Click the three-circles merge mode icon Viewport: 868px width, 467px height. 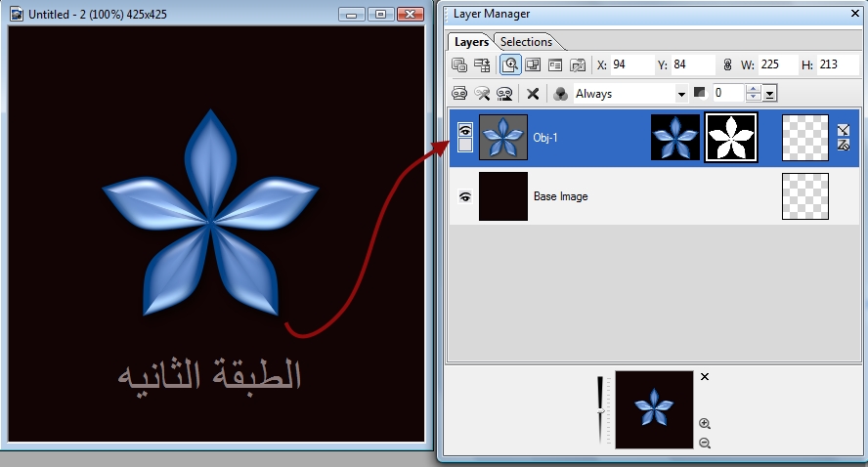click(560, 94)
